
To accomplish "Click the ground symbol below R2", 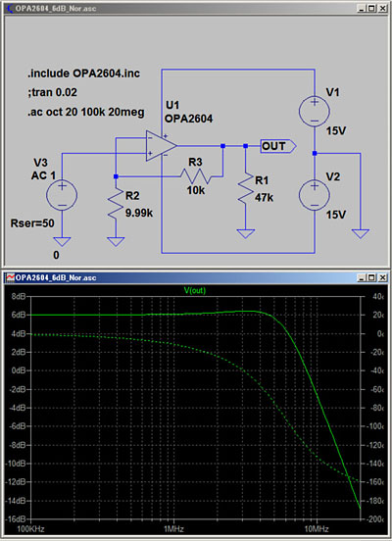I will click(116, 241).
